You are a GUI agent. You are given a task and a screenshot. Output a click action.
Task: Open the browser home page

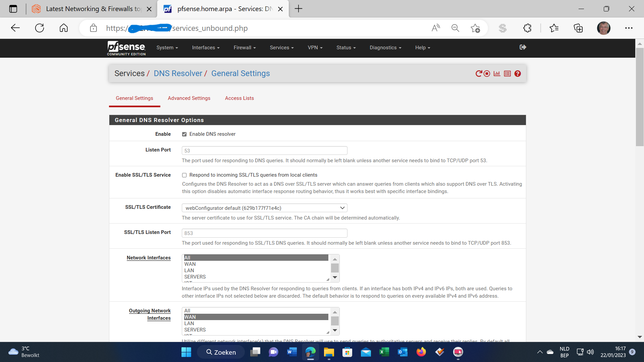coord(64,28)
